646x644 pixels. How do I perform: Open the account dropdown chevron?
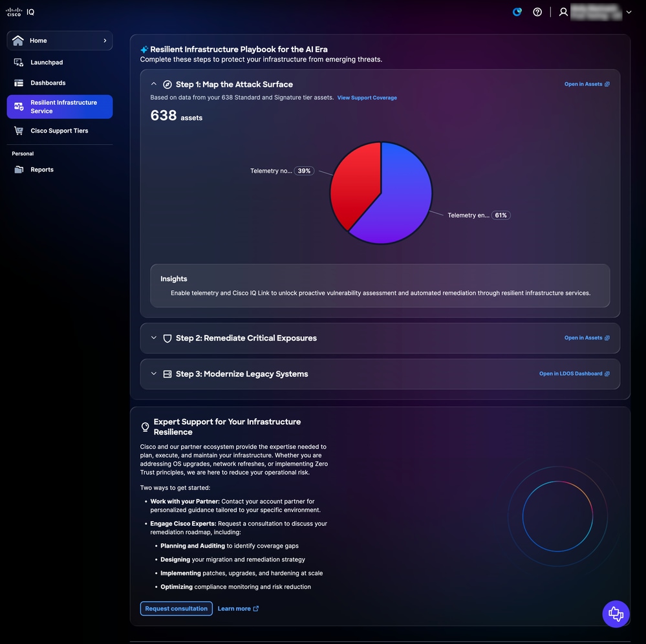629,12
